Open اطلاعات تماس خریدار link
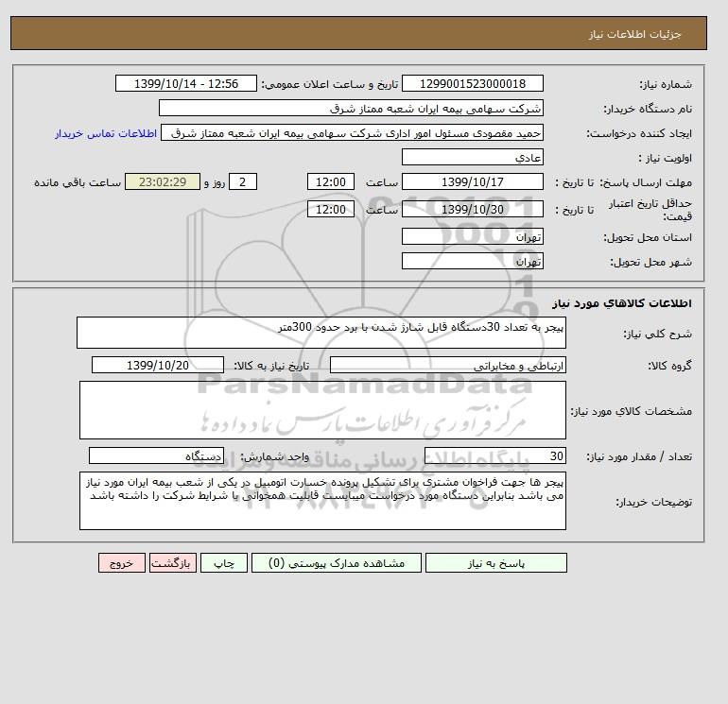The width and height of the screenshot is (728, 704). coord(105,133)
